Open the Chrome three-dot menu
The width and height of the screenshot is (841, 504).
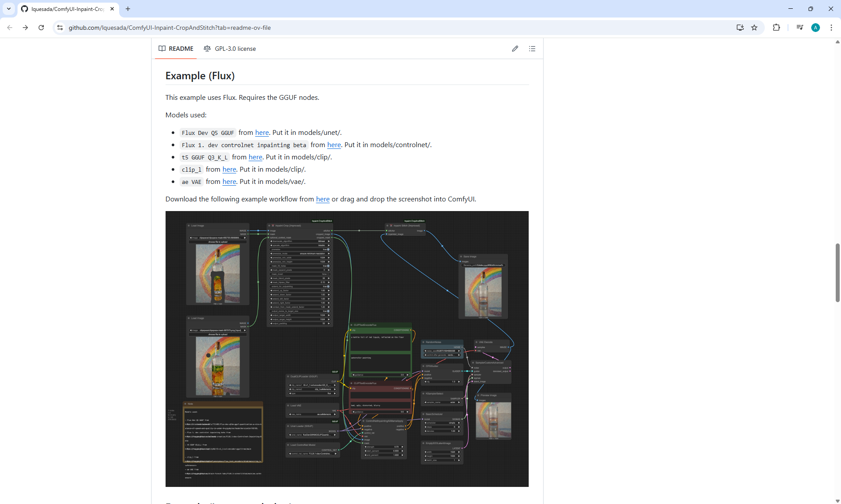click(831, 28)
